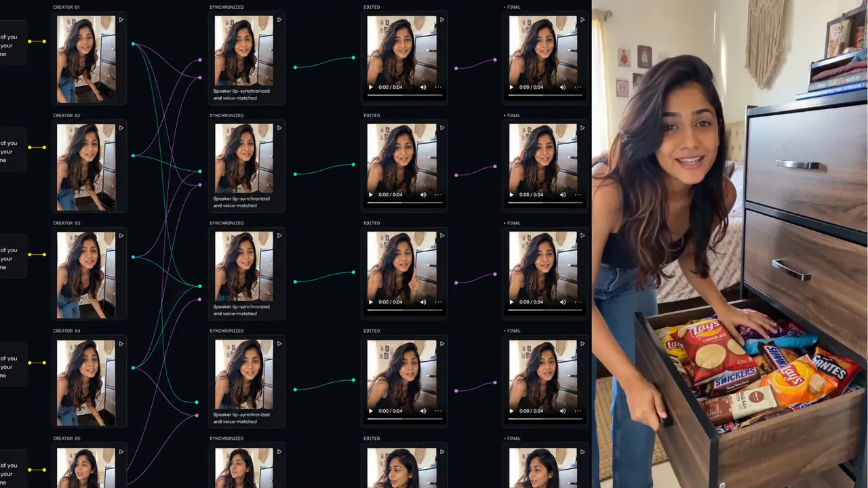Viewport: 868px width, 488px height.
Task: Open more options on Creator 02 row's Edited video
Action: click(x=438, y=195)
